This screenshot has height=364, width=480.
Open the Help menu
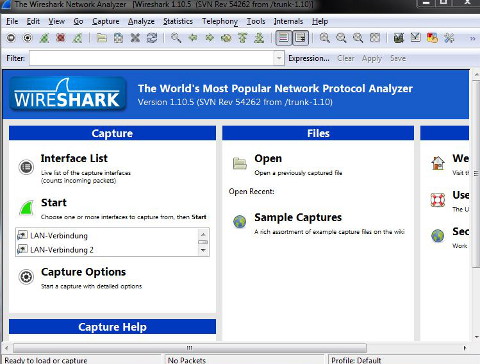[320, 21]
